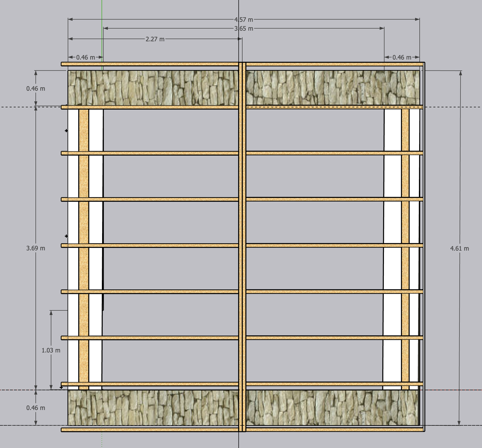Select the left vertical wooden plank between white panels
482x448 pixels.
(x=84, y=250)
